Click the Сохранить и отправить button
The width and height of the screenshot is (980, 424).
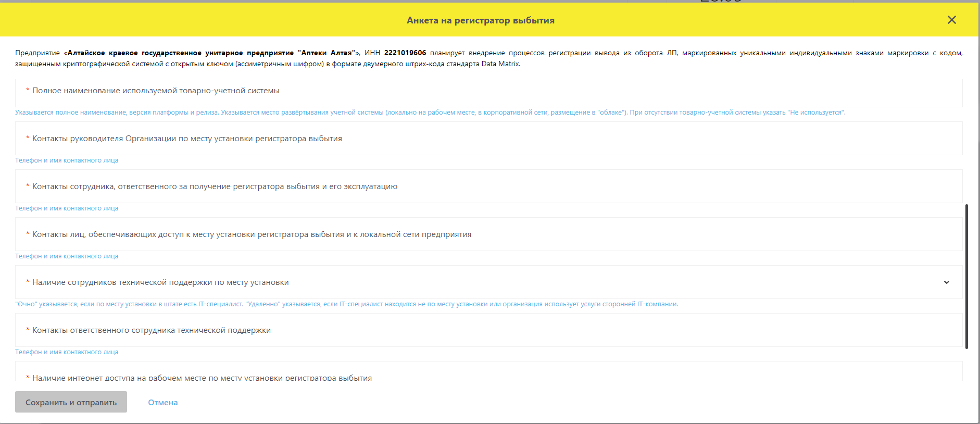click(71, 402)
